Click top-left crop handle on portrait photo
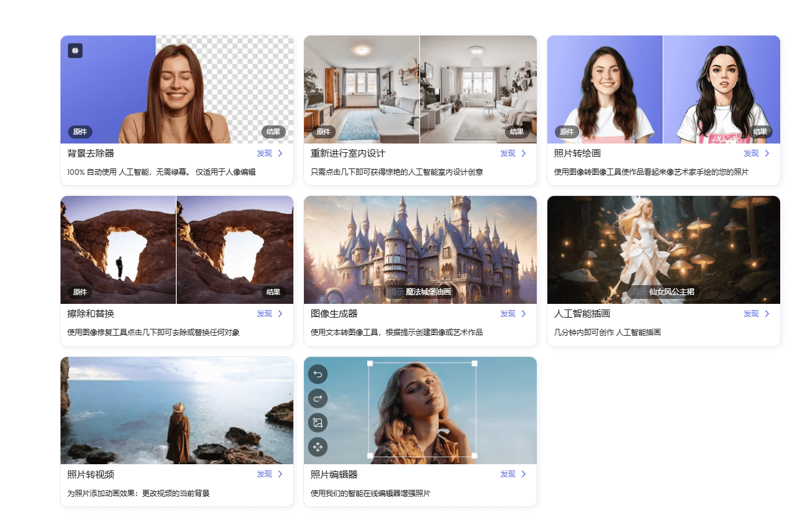812x526 pixels. point(369,363)
